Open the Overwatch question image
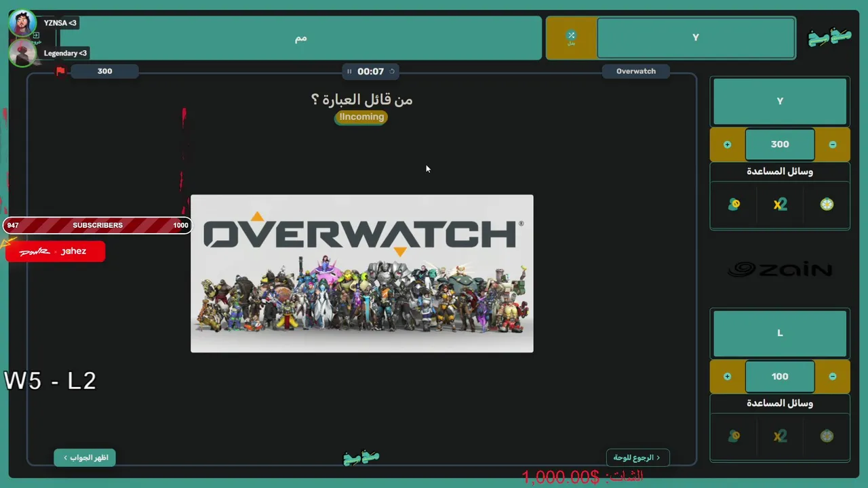The width and height of the screenshot is (868, 488). point(362,274)
